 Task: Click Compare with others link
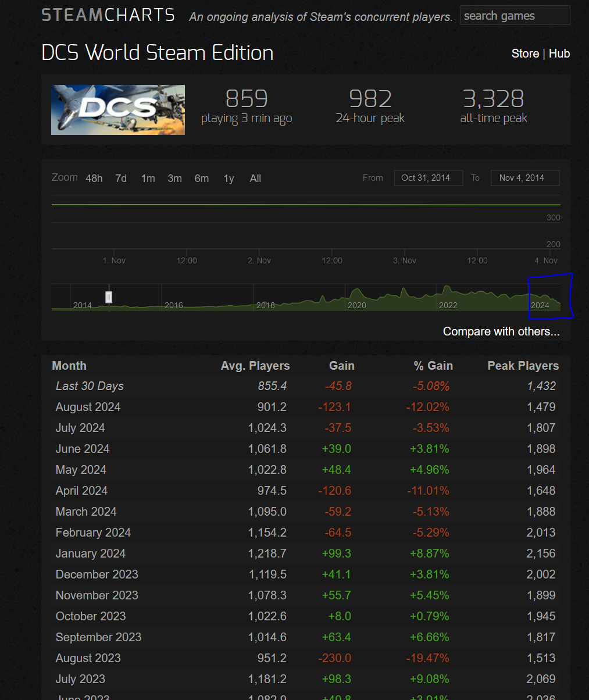(501, 331)
